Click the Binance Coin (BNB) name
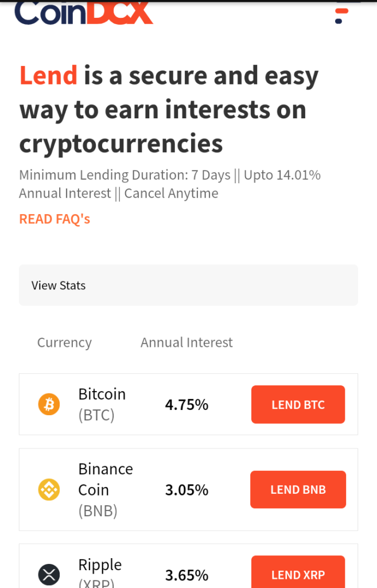377x588 pixels. click(106, 490)
